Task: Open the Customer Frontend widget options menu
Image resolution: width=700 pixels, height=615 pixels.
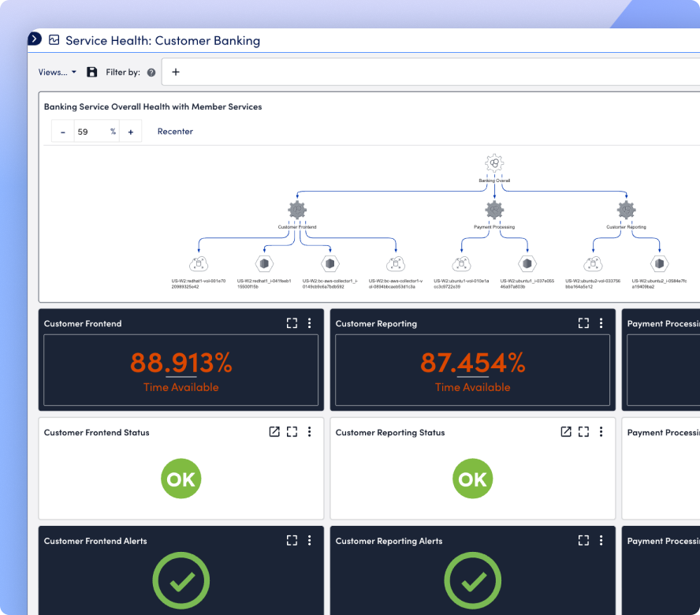Action: [309, 323]
